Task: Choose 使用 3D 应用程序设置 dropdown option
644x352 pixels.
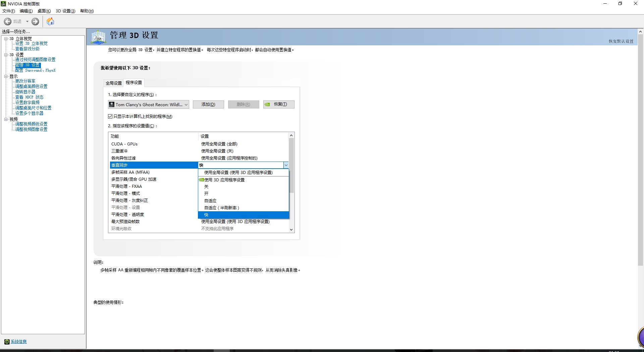Action: (244, 180)
